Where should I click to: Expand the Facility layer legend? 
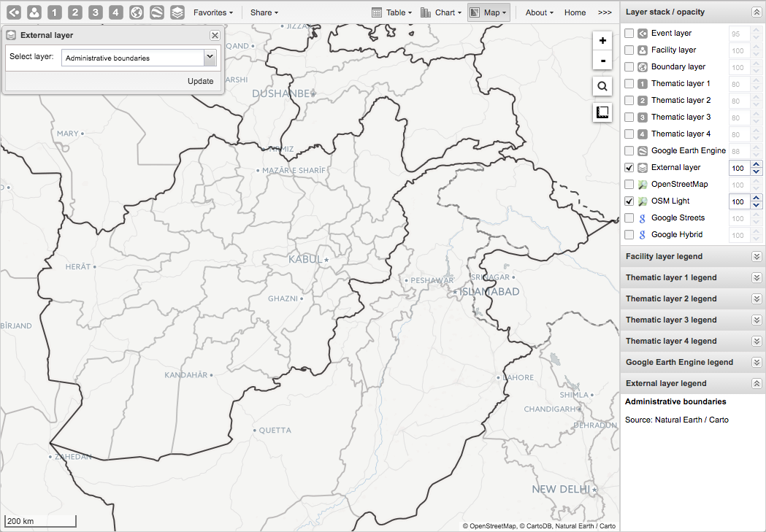(757, 256)
